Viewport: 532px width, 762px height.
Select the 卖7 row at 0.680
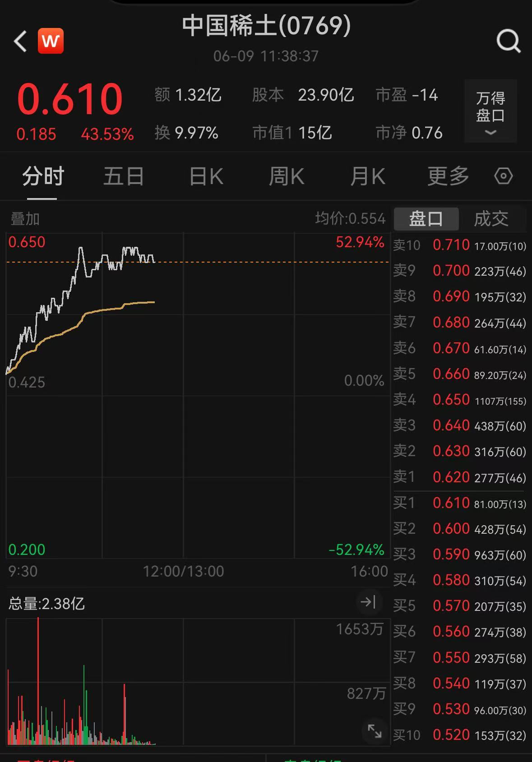459,322
